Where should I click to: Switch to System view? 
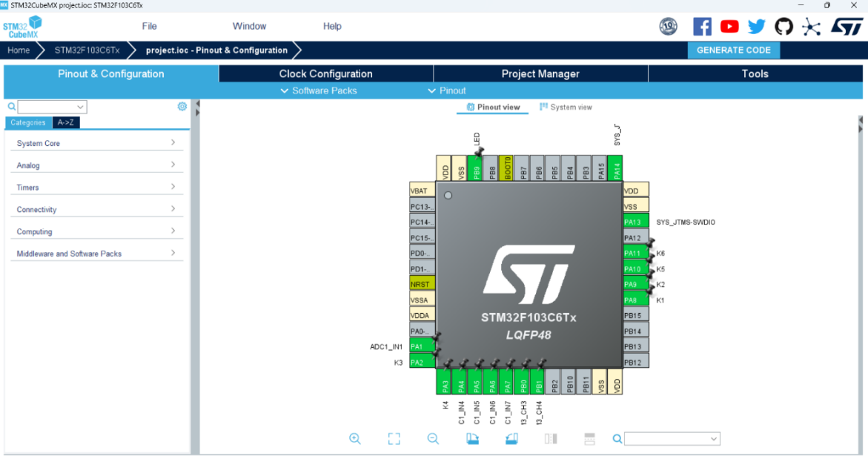pyautogui.click(x=566, y=108)
